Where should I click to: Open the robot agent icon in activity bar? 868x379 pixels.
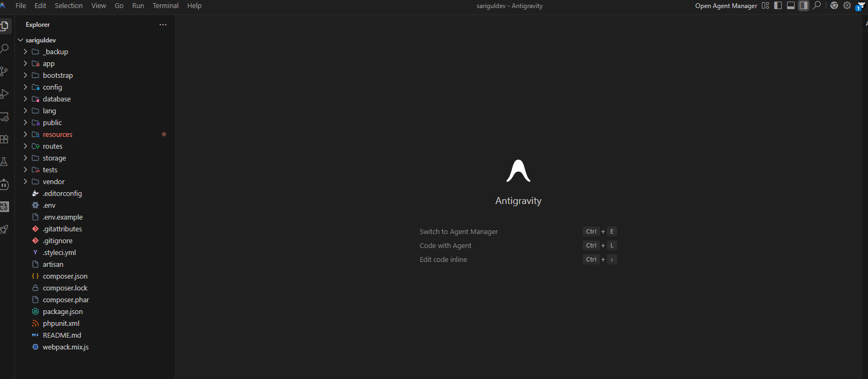click(x=4, y=184)
